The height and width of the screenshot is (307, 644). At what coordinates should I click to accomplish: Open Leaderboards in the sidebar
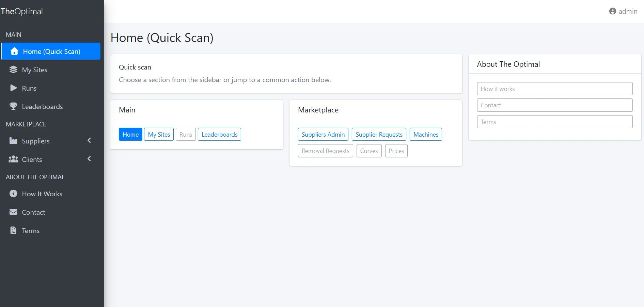coord(42,107)
